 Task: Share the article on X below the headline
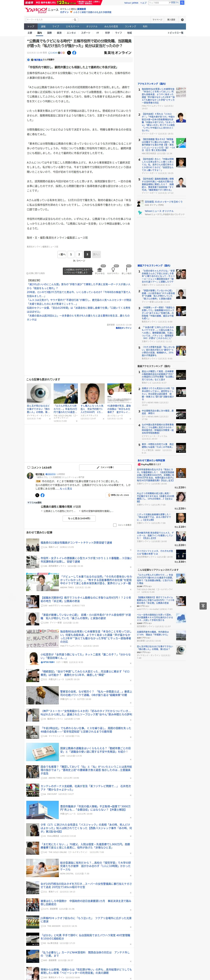pos(69,53)
